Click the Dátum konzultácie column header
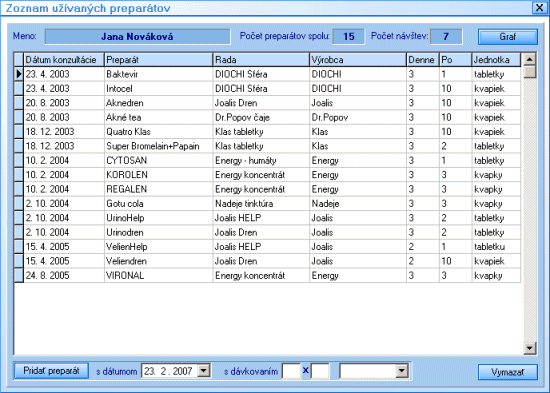The width and height of the screenshot is (550, 393). click(64, 60)
